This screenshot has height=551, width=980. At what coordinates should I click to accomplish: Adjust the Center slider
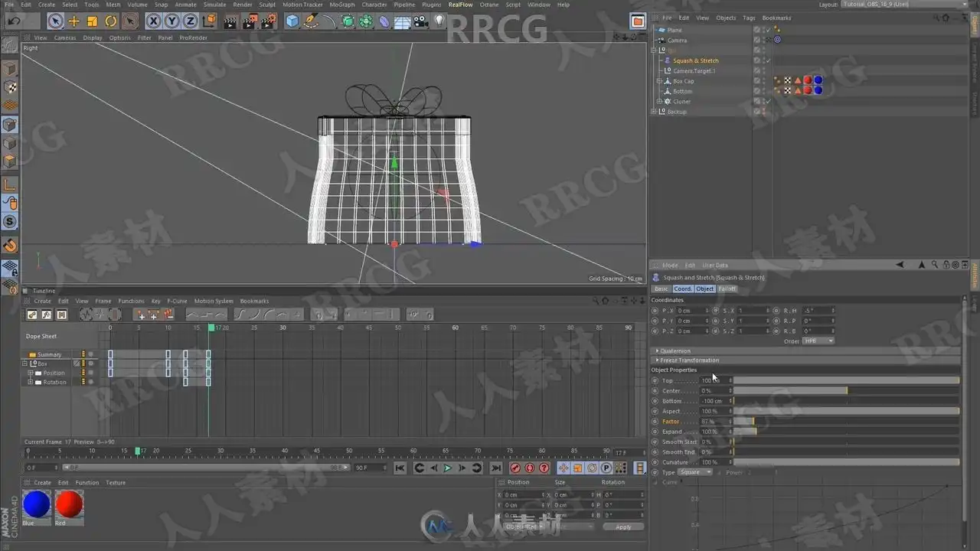pyautogui.click(x=847, y=390)
